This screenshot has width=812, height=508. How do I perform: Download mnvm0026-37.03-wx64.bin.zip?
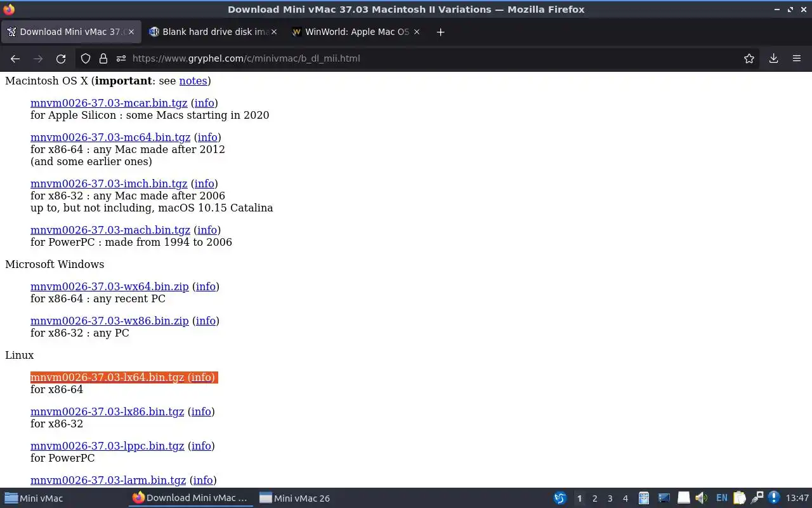[x=110, y=286]
